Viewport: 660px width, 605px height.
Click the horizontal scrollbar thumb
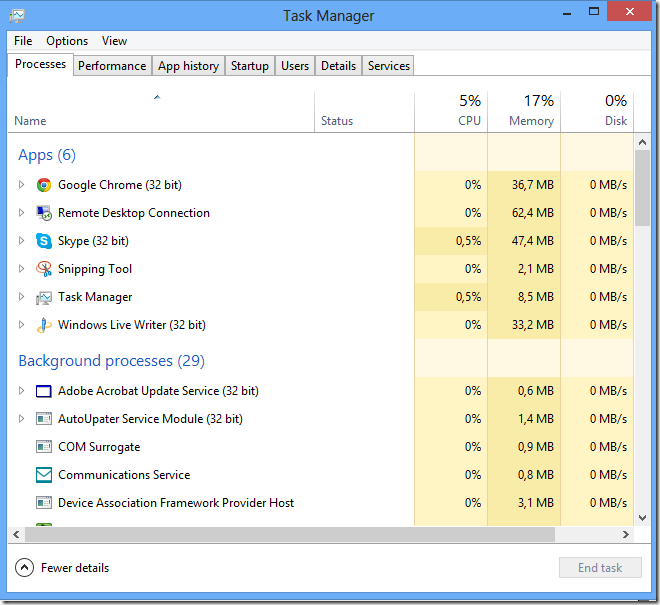click(x=290, y=534)
